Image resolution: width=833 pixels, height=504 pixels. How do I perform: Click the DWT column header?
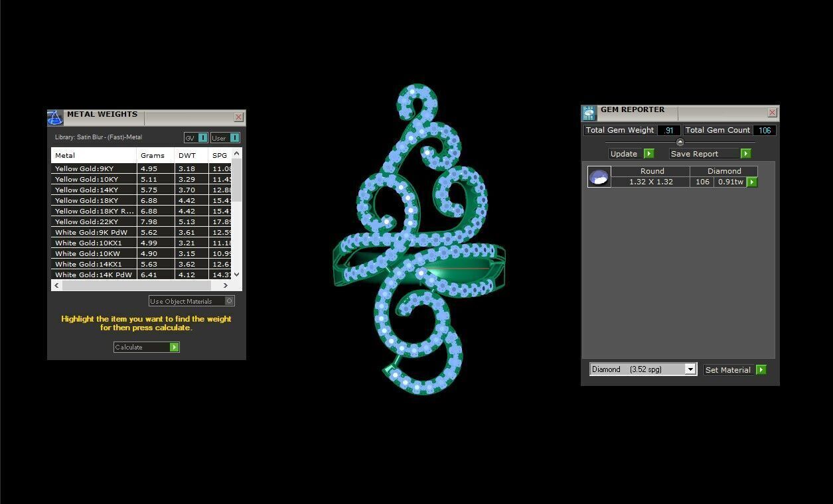191,155
